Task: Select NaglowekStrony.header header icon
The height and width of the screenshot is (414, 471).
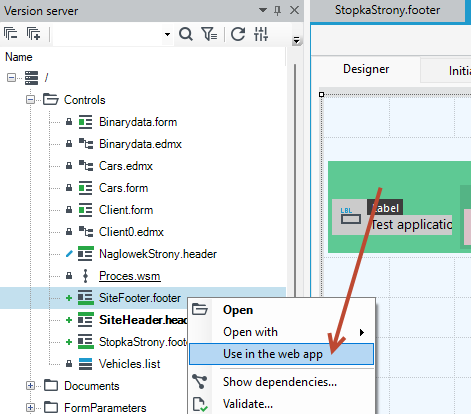Action: point(86,254)
